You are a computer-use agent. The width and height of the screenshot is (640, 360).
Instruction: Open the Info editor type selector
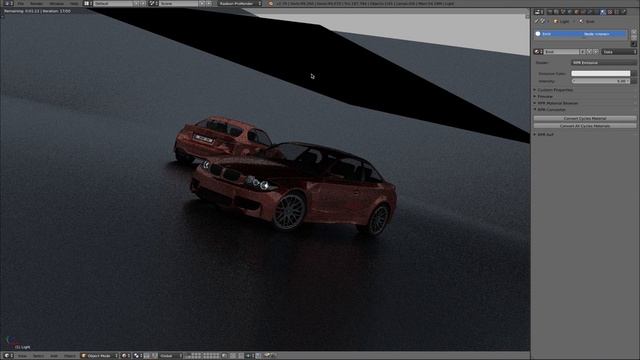tap(8, 3)
